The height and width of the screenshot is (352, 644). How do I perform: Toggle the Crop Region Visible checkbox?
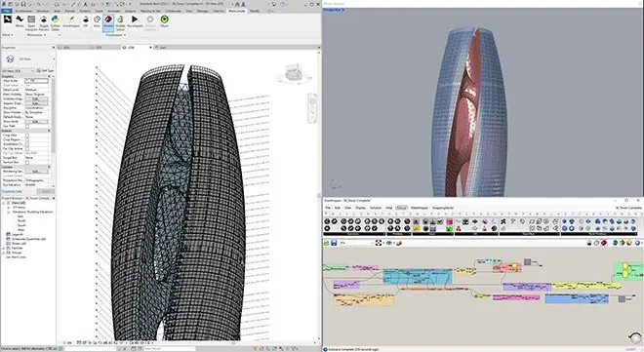(x=27, y=139)
